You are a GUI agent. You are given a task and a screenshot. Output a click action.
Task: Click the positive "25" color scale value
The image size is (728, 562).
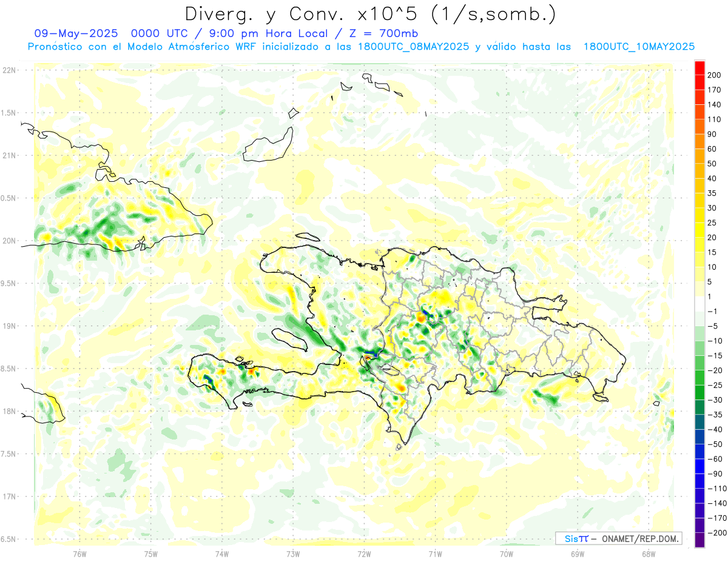[712, 222]
